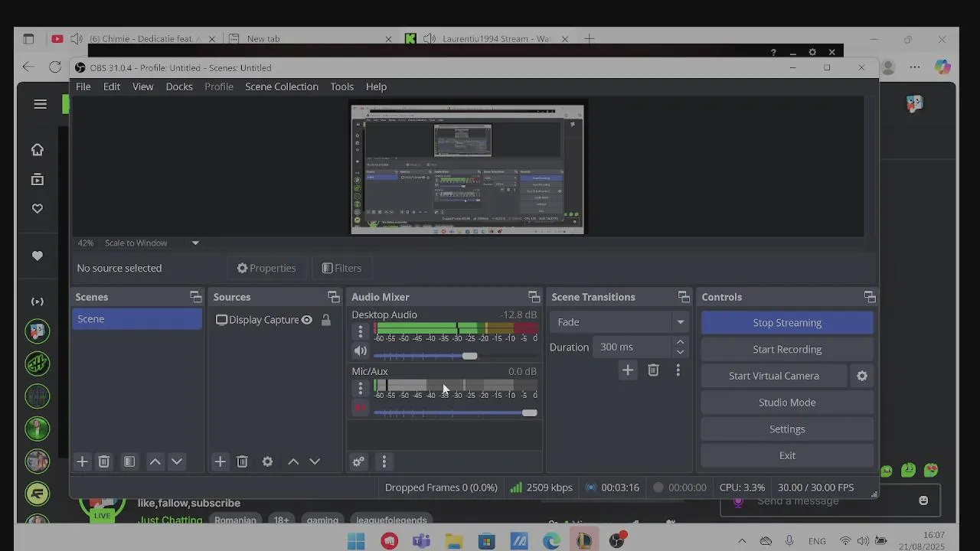Open the View menu
Viewport: 980px width, 551px height.
(x=143, y=86)
